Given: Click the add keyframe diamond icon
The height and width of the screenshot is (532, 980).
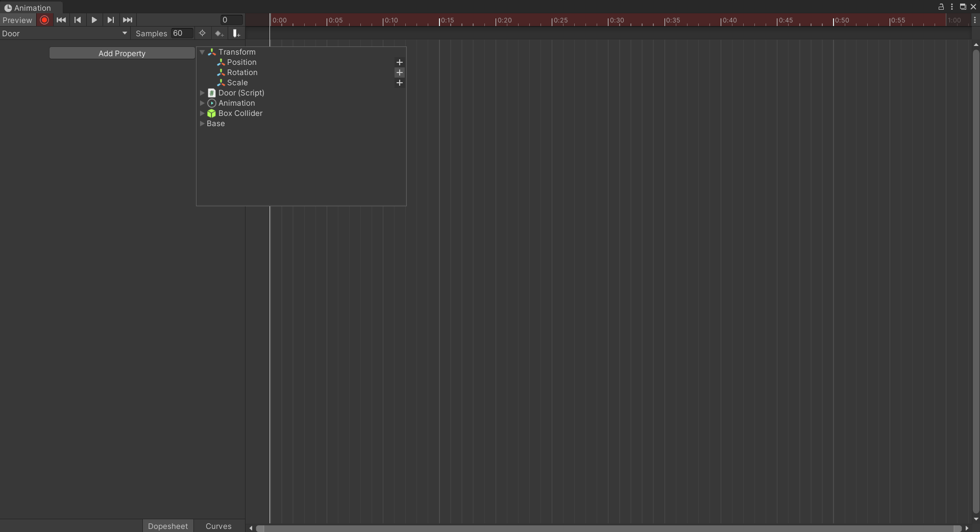Looking at the screenshot, I should pyautogui.click(x=219, y=33).
